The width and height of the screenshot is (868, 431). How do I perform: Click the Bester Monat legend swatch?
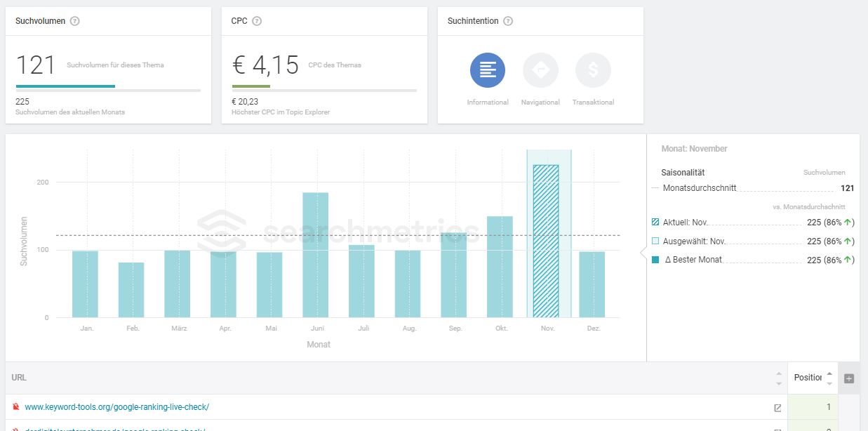pyautogui.click(x=655, y=260)
